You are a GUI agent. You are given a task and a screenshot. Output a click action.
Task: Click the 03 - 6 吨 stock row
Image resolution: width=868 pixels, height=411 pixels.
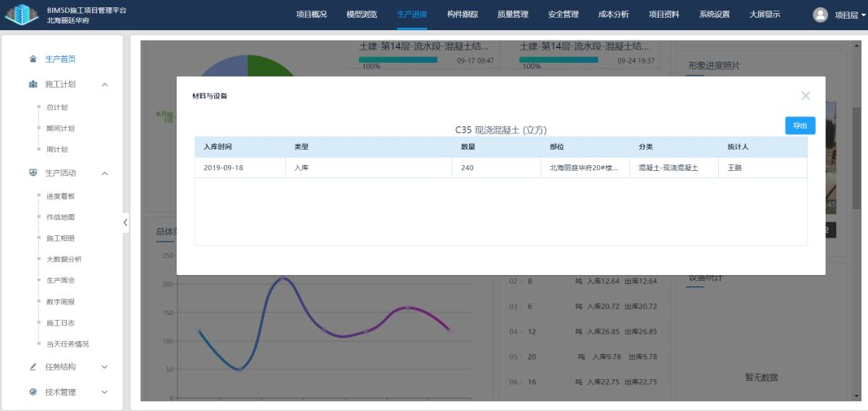pyautogui.click(x=583, y=307)
